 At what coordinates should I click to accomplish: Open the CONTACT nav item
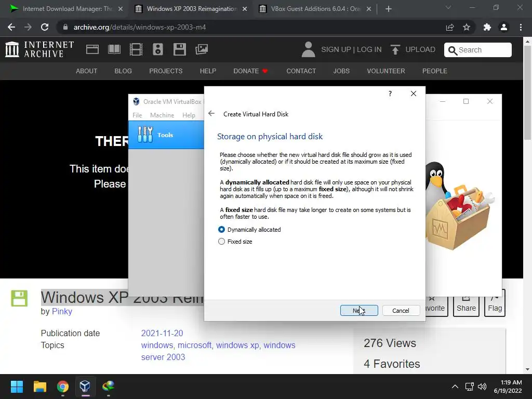click(301, 71)
